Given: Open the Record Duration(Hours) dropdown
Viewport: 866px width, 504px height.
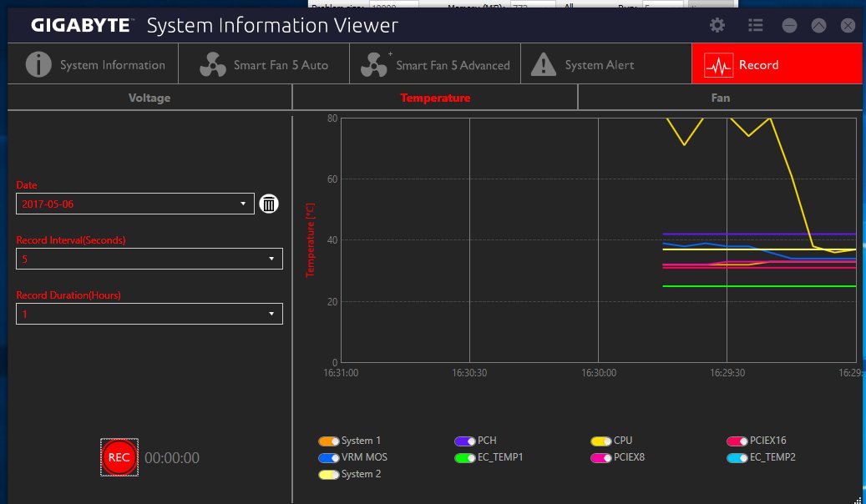Looking at the screenshot, I should point(271,314).
